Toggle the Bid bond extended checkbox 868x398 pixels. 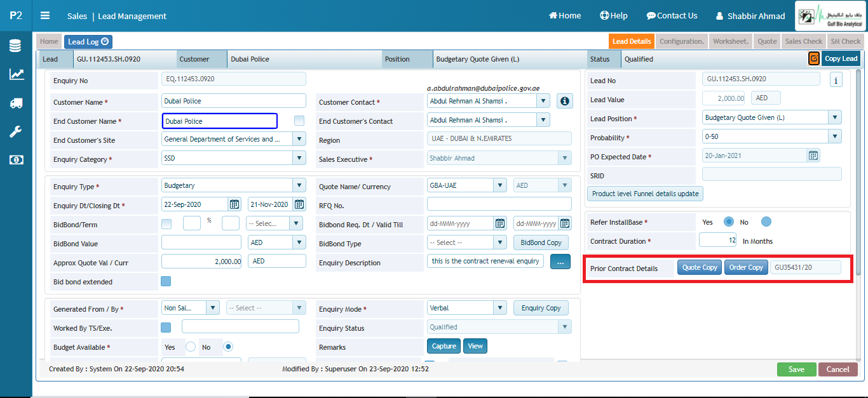(x=166, y=281)
